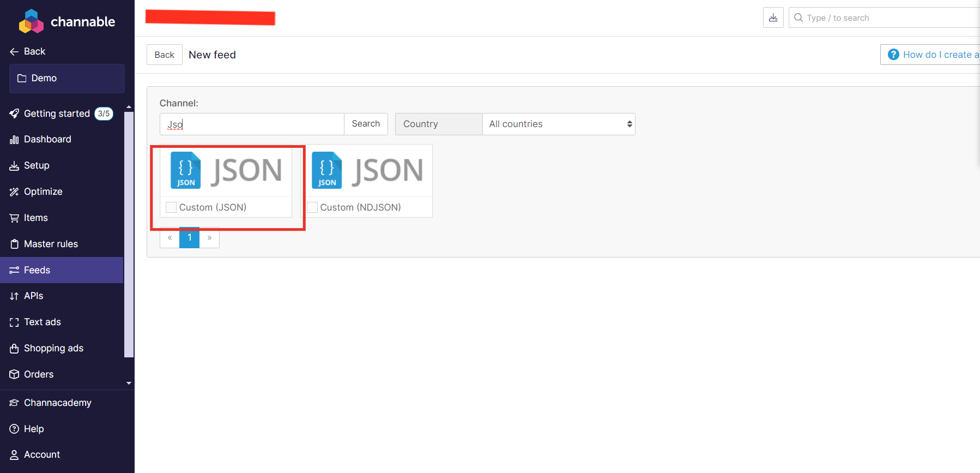The image size is (980, 473).
Task: Click the Channable logo icon
Action: click(31, 21)
